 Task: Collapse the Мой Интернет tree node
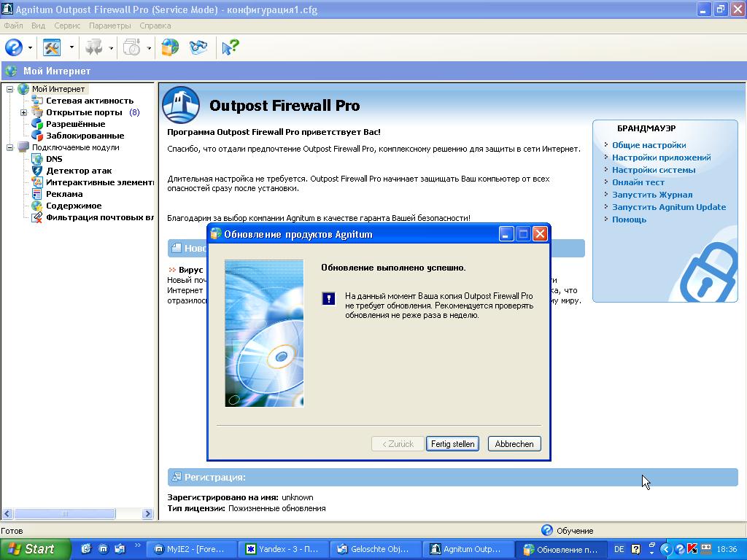[x=9, y=89]
